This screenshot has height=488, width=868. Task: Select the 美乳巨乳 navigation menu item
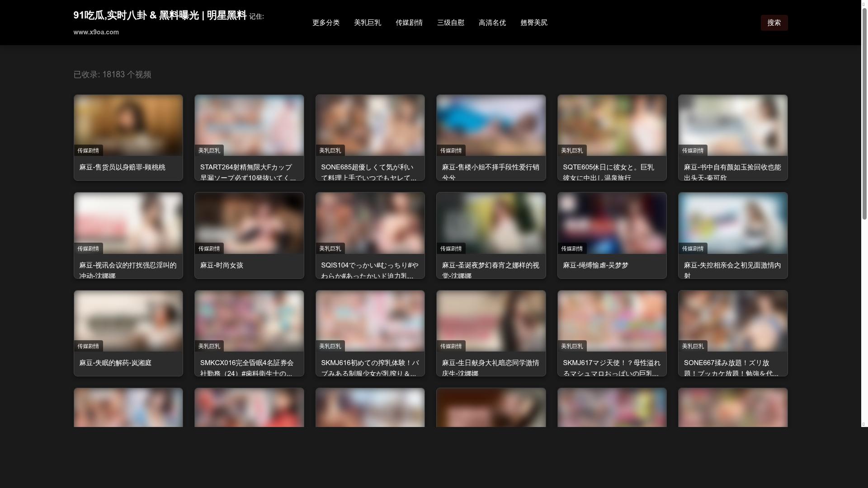(368, 23)
